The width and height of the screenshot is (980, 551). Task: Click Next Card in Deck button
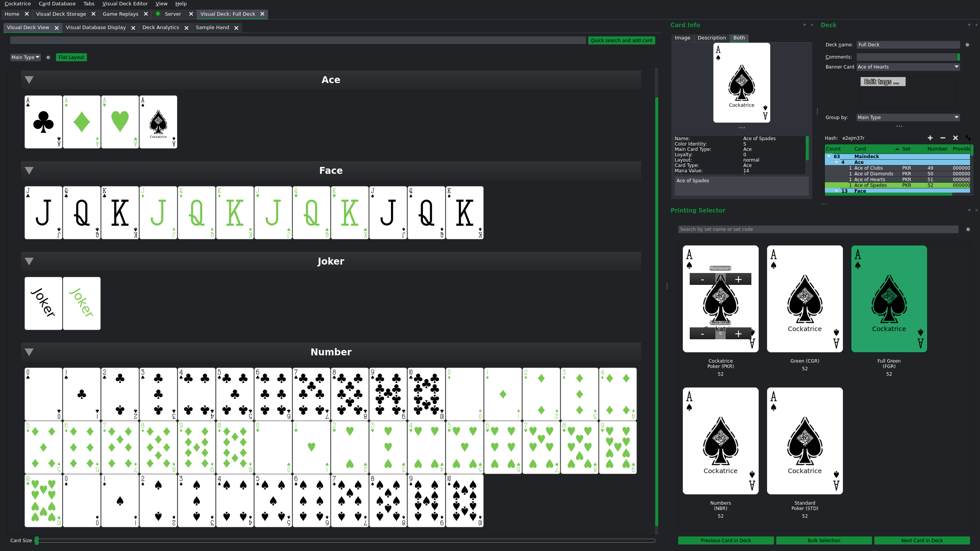(x=922, y=540)
